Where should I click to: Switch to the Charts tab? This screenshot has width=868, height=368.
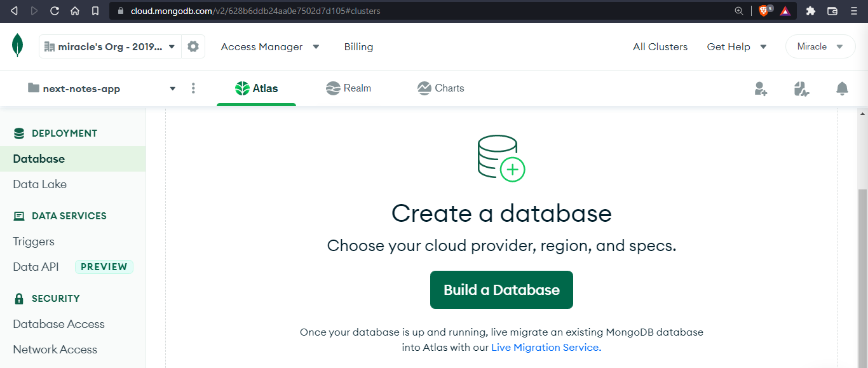tap(440, 88)
